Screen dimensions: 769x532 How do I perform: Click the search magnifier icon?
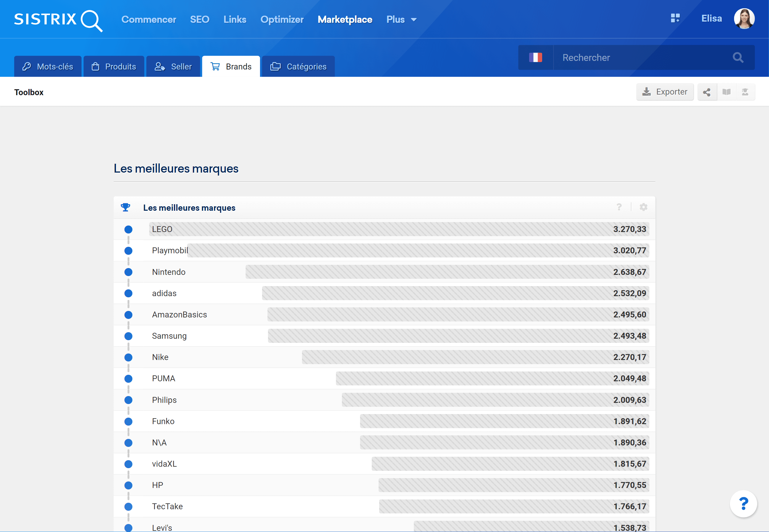738,58
